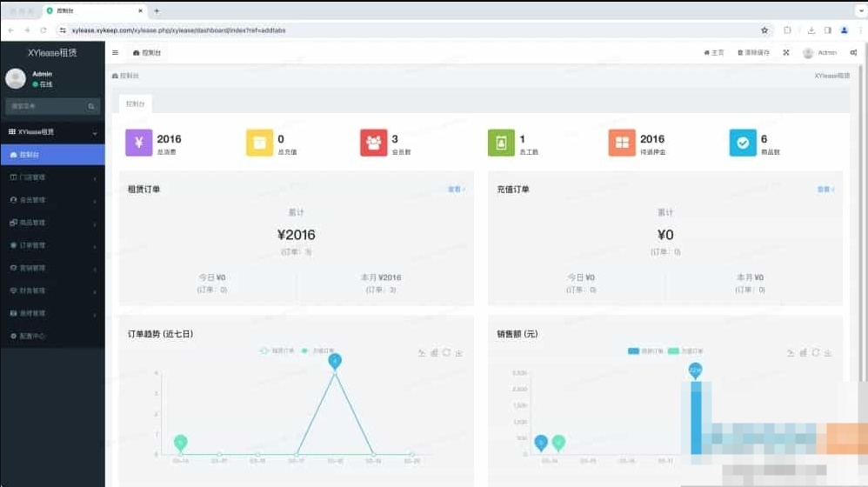The width and height of the screenshot is (868, 487).
Task: Click the tall blue bar in sales chart
Action: 696,417
